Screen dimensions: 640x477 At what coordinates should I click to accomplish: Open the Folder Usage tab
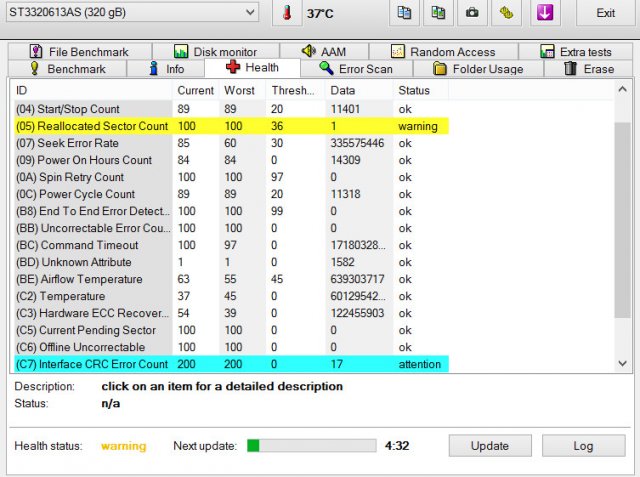click(x=477, y=69)
